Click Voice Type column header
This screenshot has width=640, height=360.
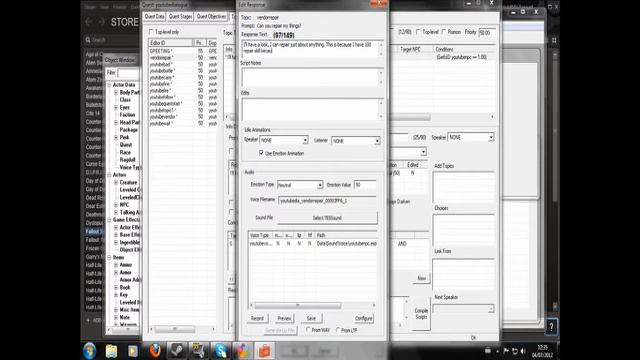(x=260, y=236)
